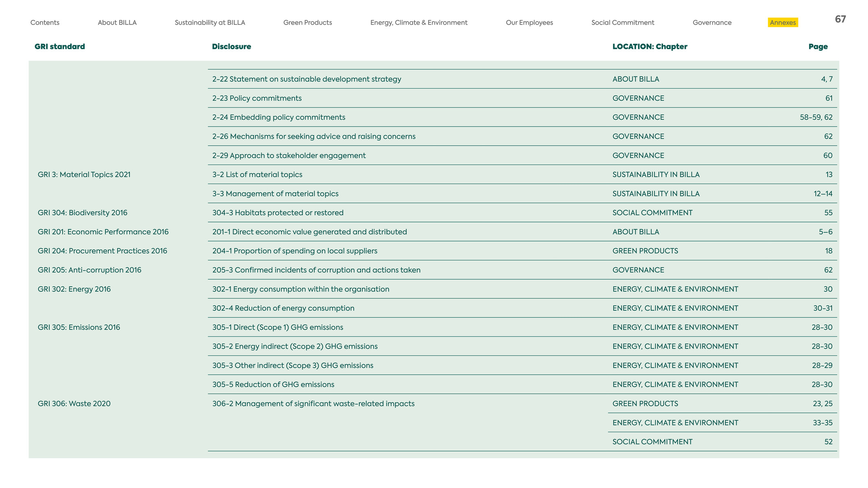Click 3-2 List of material topics
The width and height of the screenshot is (868, 488).
[x=257, y=174]
